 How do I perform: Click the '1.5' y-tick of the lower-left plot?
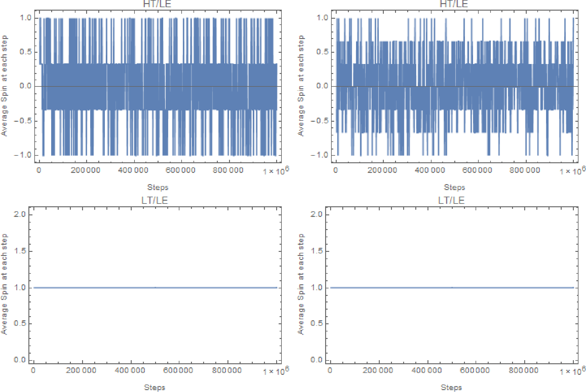[x=19, y=251]
